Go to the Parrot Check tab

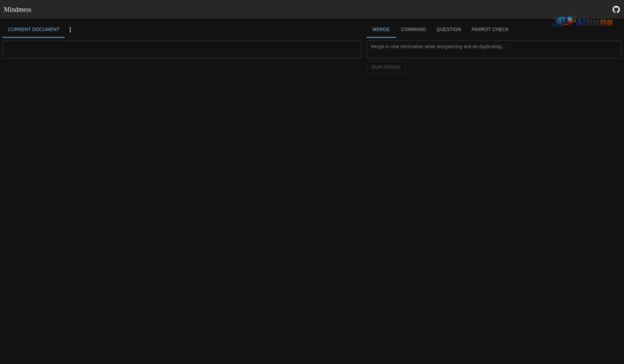(490, 30)
